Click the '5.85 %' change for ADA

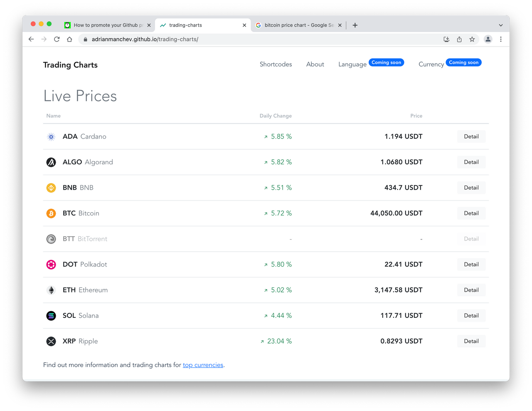281,136
